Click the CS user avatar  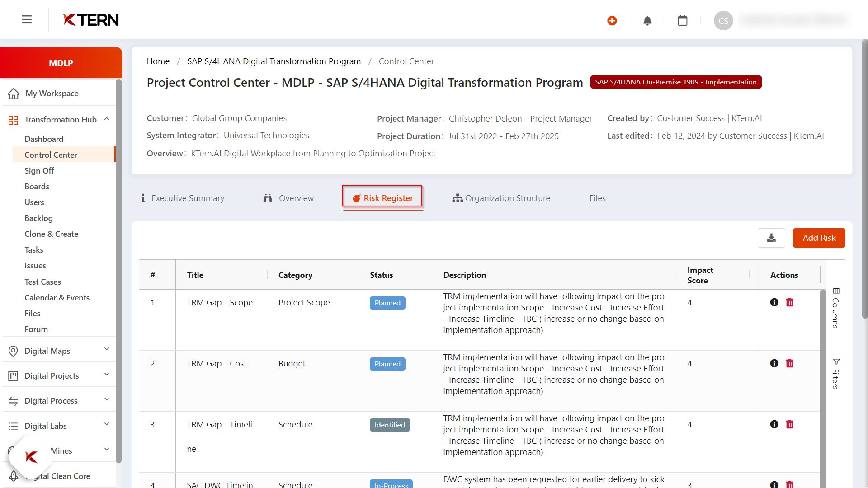723,21
